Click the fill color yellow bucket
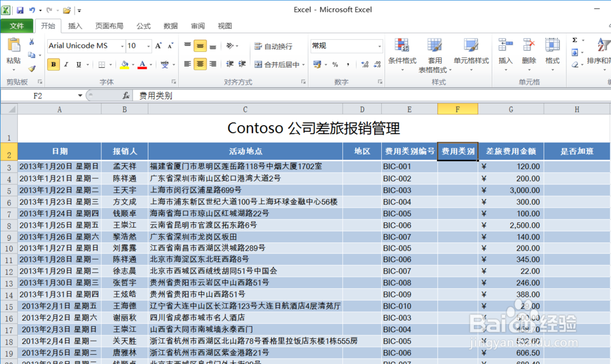Image resolution: width=611 pixels, height=364 pixels. [124, 65]
